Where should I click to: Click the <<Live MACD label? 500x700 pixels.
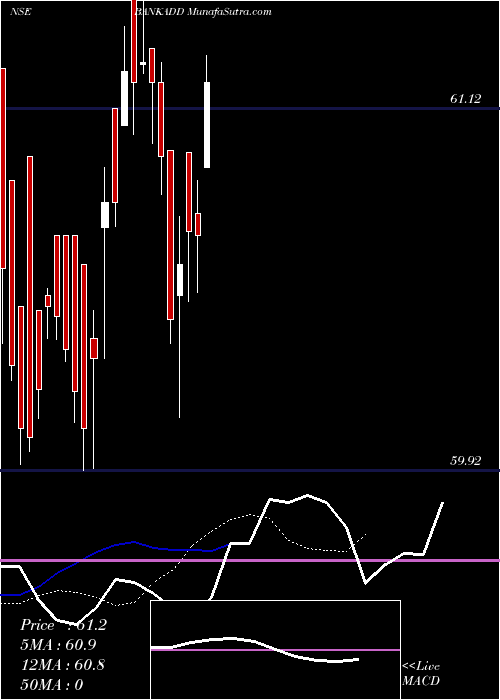(421, 673)
